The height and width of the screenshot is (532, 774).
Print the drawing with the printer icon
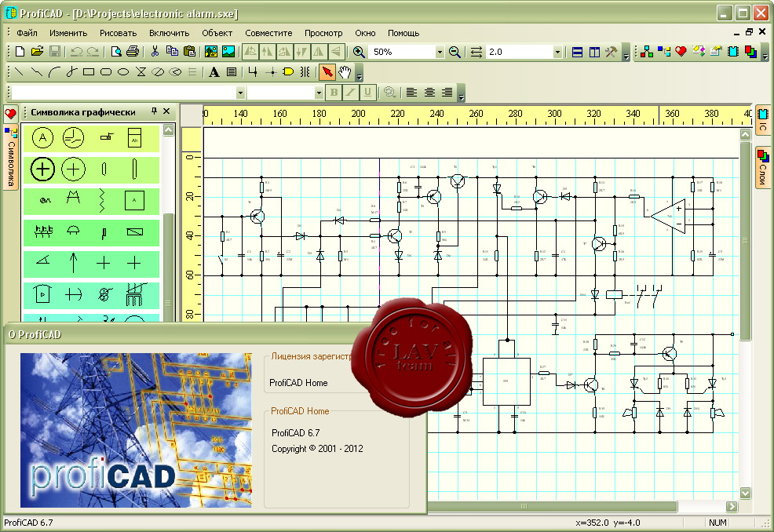(x=133, y=51)
